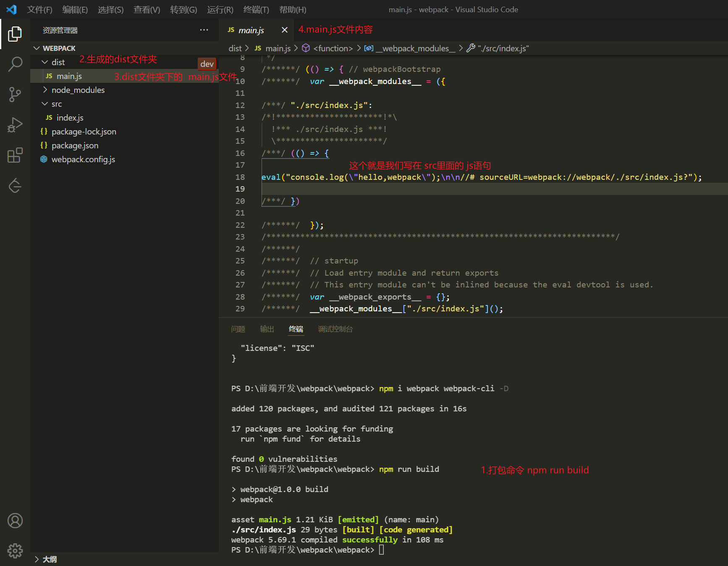Open the 文件(F) menu
The height and width of the screenshot is (566, 728).
point(39,10)
